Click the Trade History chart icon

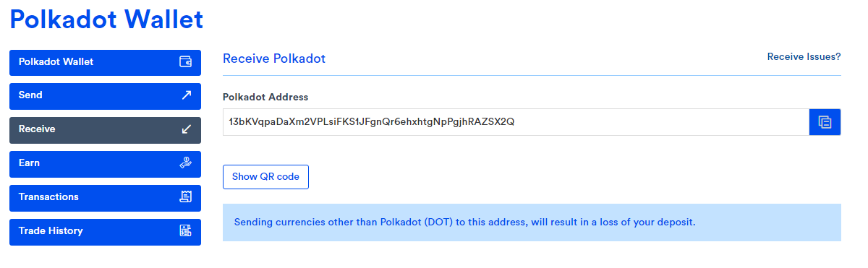pyautogui.click(x=185, y=231)
